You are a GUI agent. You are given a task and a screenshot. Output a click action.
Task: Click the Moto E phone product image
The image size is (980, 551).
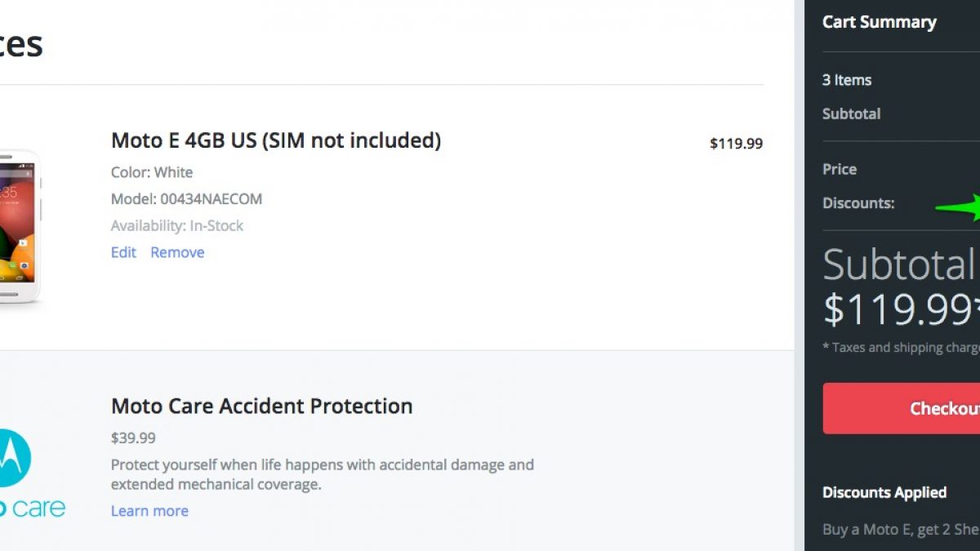pyautogui.click(x=18, y=224)
